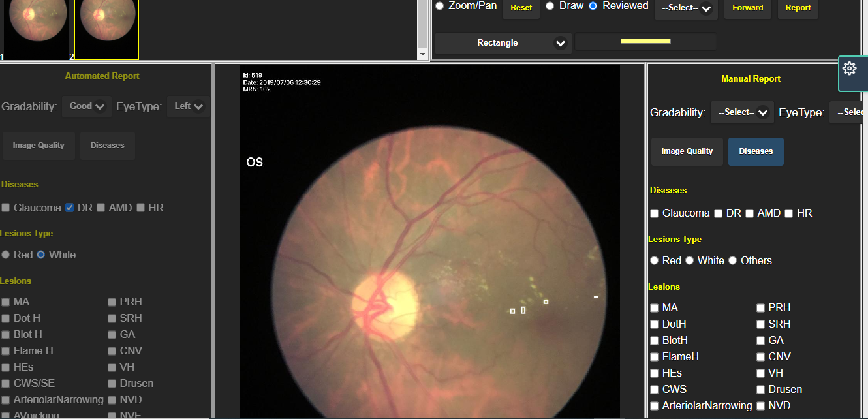
Task: Check VH lesion in Automated Report
Action: tap(112, 367)
